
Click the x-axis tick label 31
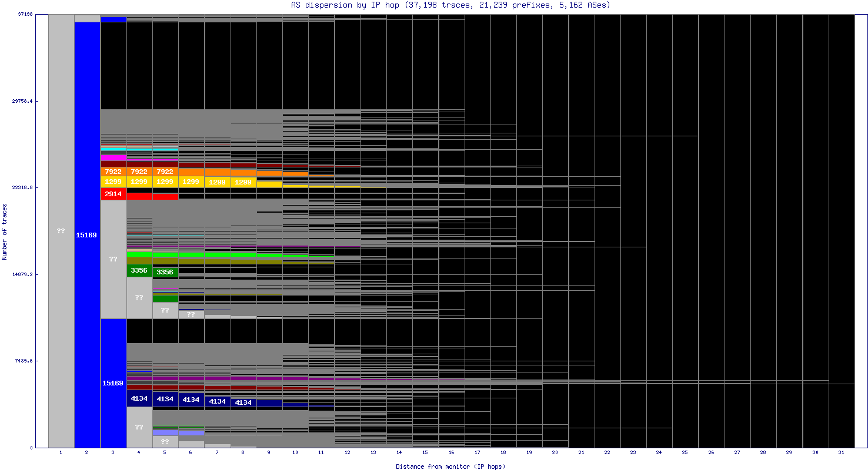click(x=841, y=453)
